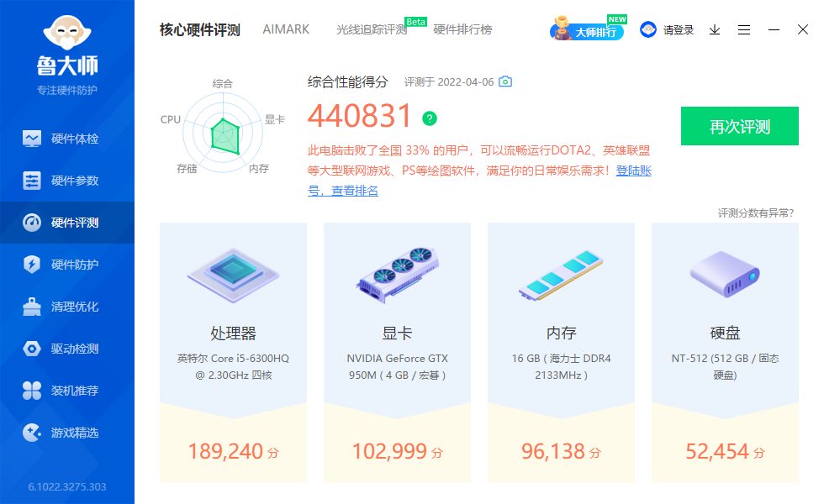Open 驱动检测 in the sidebar

click(67, 349)
